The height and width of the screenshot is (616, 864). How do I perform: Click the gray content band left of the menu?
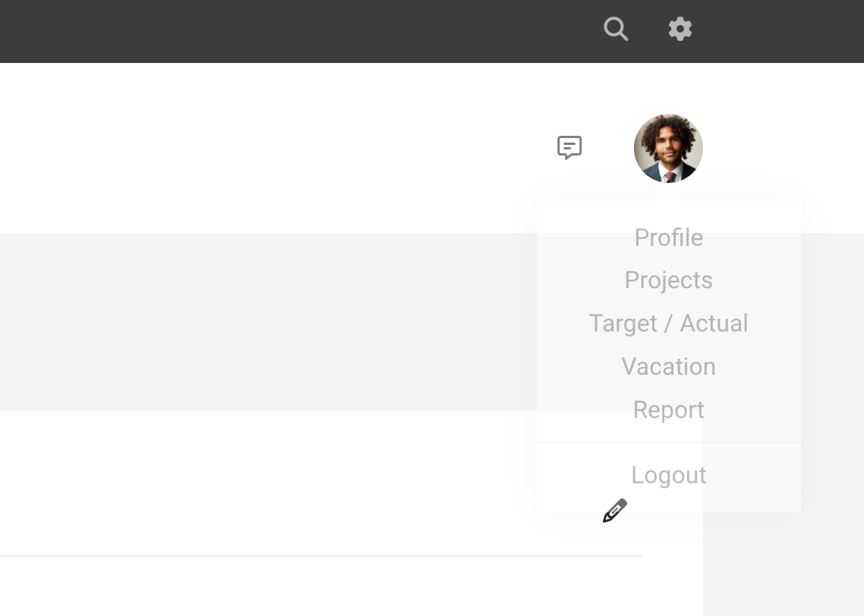(268, 322)
